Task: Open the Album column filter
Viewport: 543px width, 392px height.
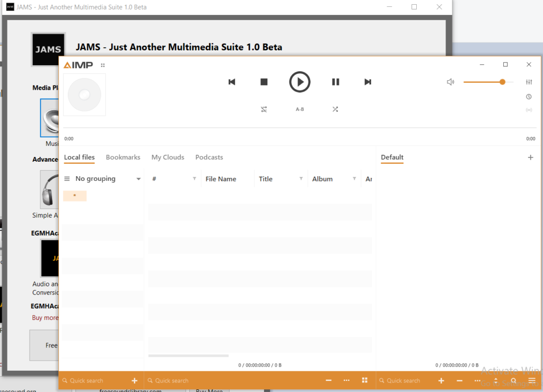Action: click(354, 179)
